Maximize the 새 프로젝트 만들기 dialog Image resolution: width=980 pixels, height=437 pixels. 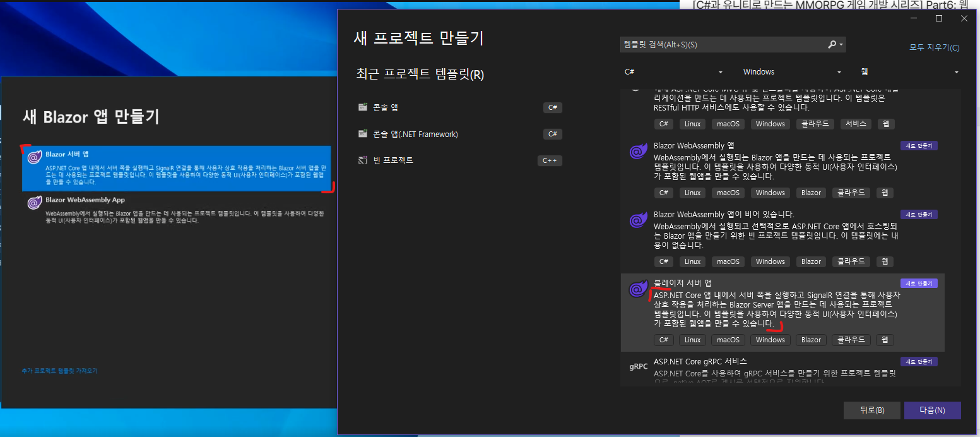(939, 18)
